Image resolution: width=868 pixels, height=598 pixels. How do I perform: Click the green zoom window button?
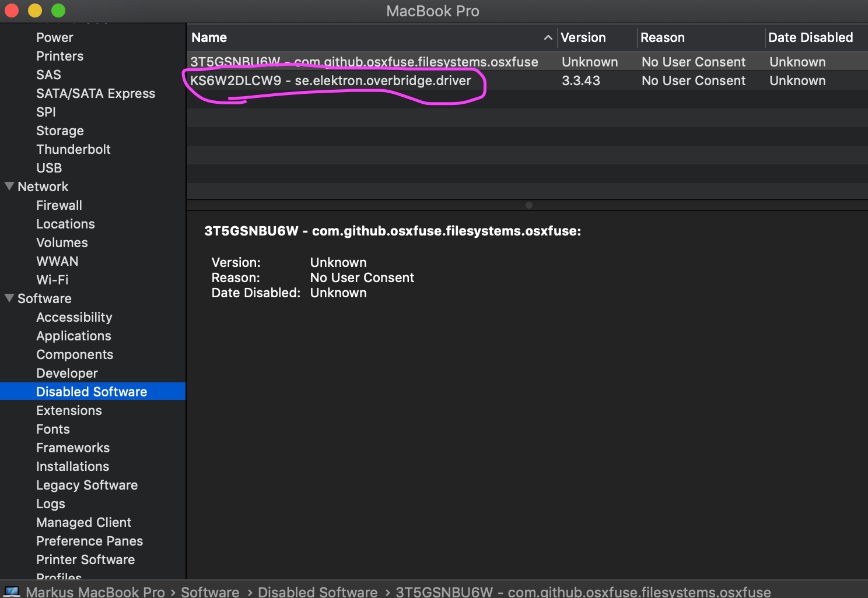[x=58, y=10]
